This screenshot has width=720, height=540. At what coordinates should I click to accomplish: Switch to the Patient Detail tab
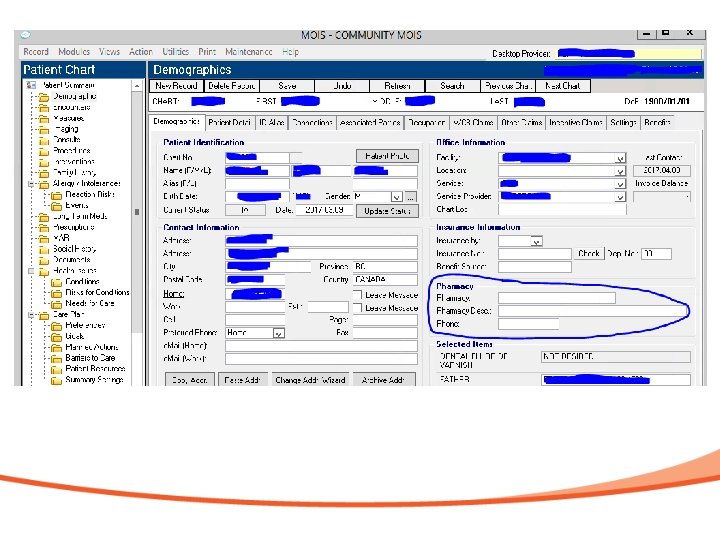229,123
